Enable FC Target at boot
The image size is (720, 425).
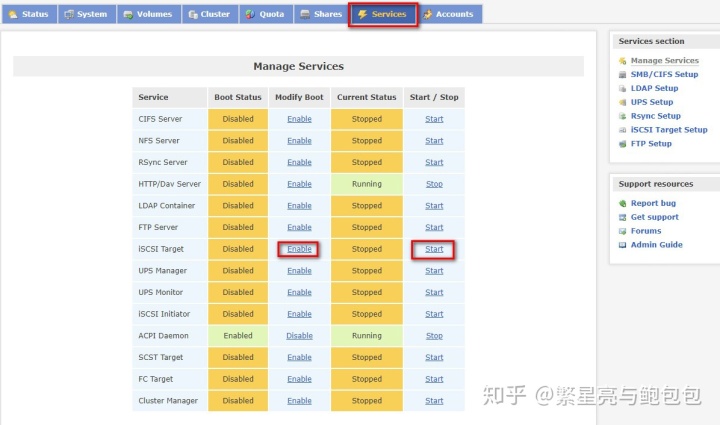pos(299,379)
